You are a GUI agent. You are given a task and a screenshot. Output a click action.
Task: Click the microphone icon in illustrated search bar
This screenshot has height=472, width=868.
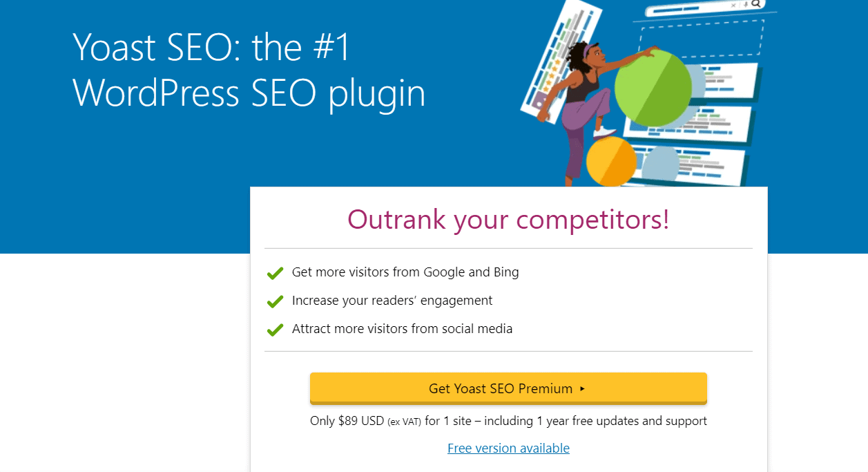744,5
